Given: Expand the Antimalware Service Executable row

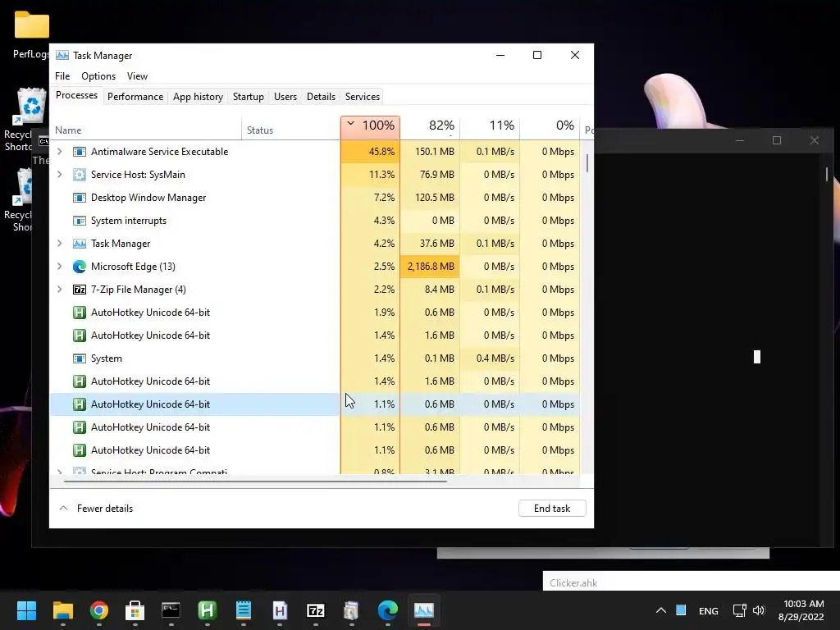Looking at the screenshot, I should 59,152.
